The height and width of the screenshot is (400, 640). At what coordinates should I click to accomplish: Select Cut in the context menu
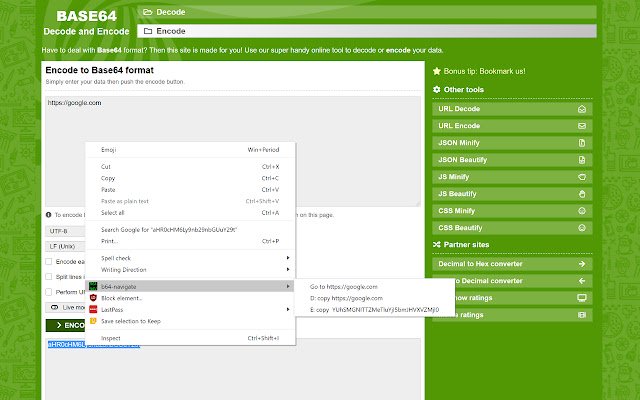pyautogui.click(x=190, y=167)
